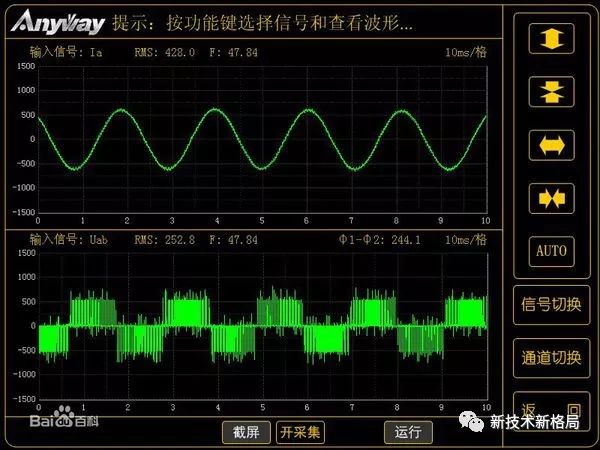Click the 开采集 start acquisition button
Viewport: 600px width, 450px height.
tap(300, 432)
